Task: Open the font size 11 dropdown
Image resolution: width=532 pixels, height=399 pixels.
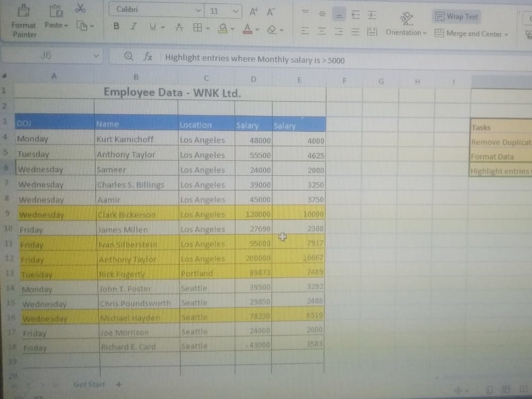Action: click(223, 9)
